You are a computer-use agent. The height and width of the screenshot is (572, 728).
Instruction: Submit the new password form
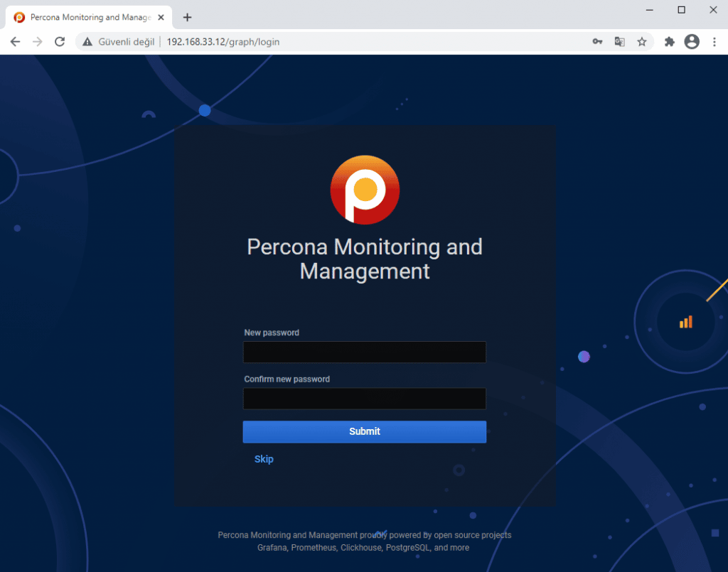point(364,431)
